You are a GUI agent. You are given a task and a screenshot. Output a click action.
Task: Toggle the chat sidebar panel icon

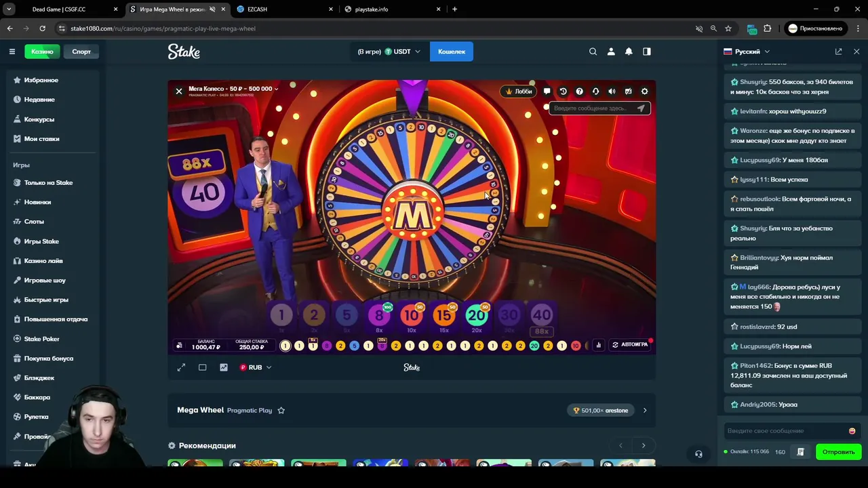[x=647, y=52]
